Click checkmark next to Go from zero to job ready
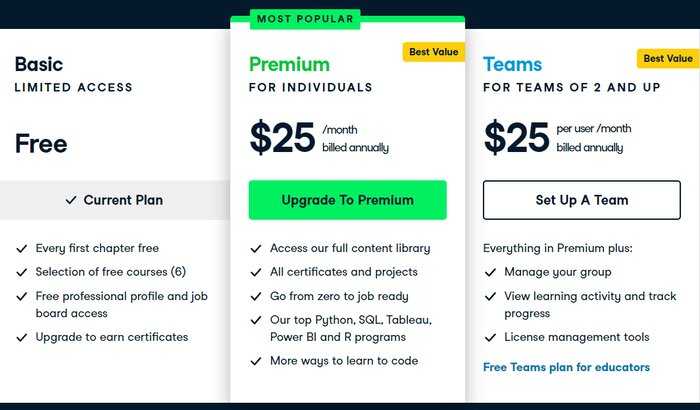 (x=256, y=296)
